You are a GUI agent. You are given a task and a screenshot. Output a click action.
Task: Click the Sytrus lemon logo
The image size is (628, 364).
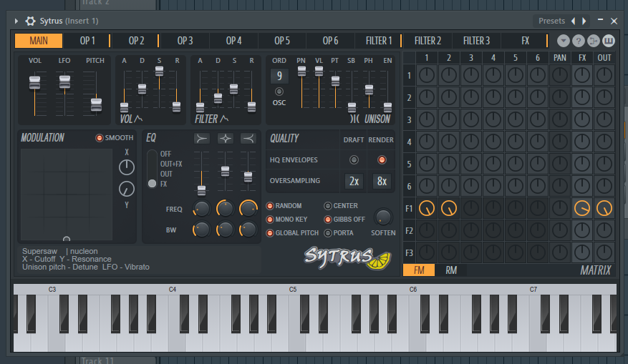tap(347, 257)
